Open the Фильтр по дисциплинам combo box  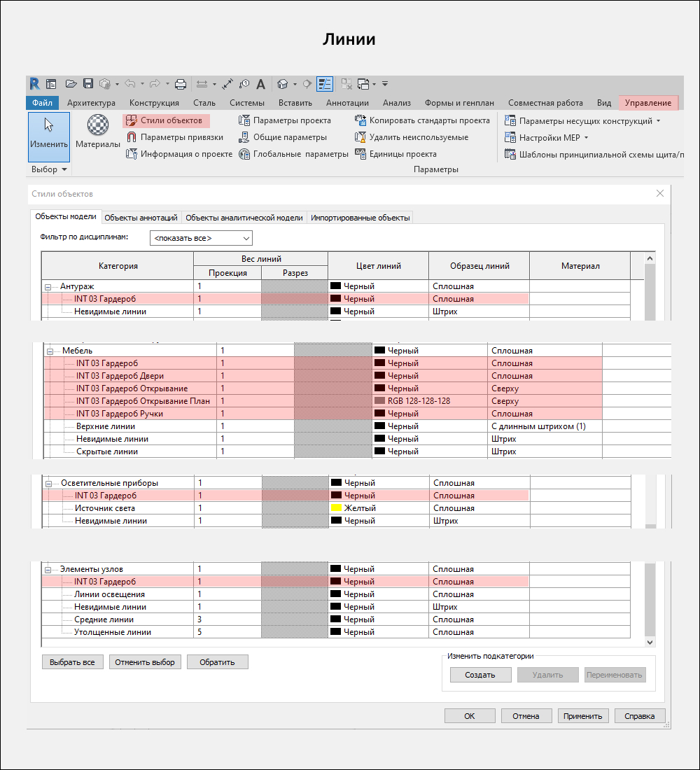tap(201, 238)
